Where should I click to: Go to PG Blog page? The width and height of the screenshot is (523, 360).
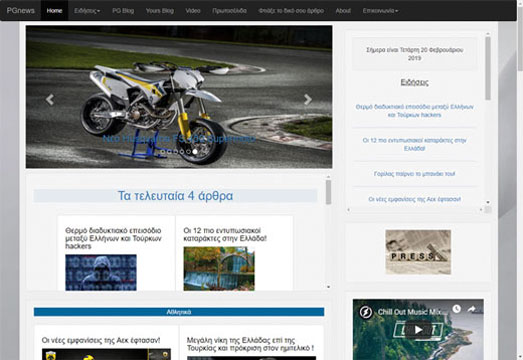tap(123, 11)
